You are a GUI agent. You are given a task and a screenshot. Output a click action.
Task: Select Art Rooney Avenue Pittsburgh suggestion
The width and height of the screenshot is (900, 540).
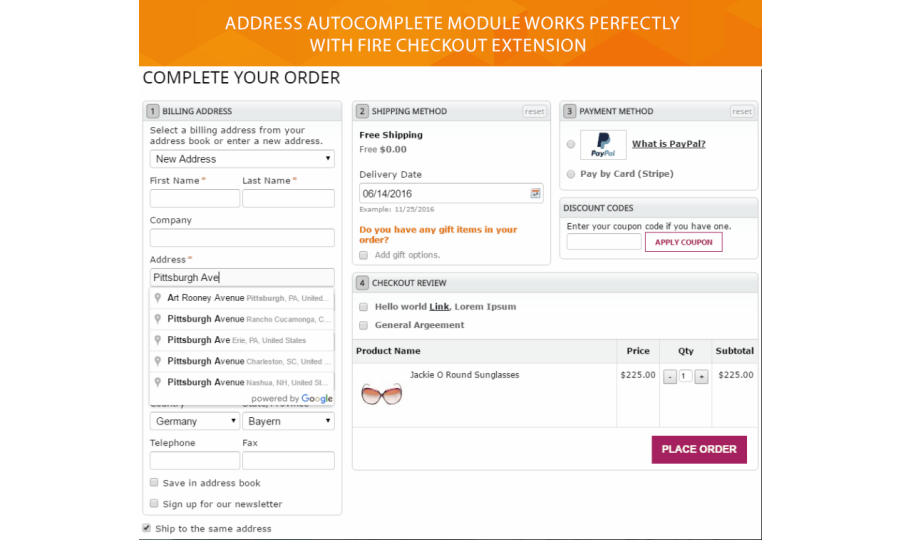(241, 298)
